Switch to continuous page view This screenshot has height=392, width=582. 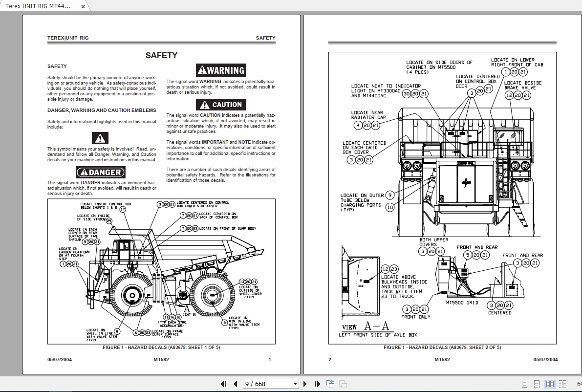pos(537,384)
